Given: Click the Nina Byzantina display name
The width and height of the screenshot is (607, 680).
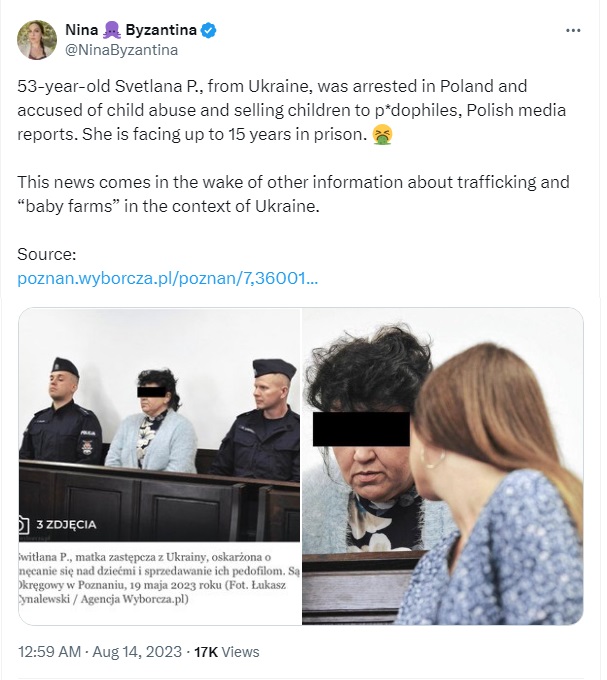Looking at the screenshot, I should (131, 30).
